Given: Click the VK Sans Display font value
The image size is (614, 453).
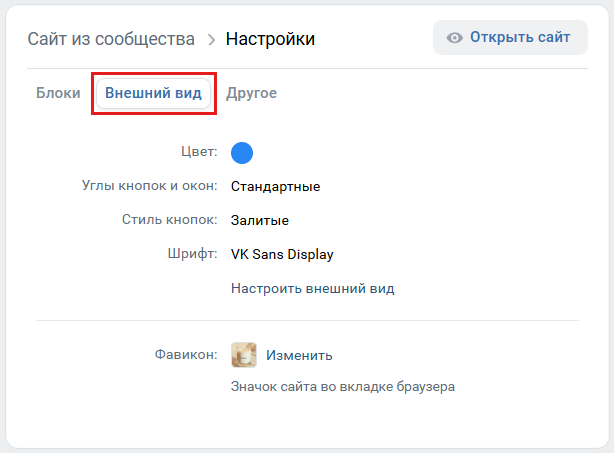Looking at the screenshot, I should click(x=282, y=254).
